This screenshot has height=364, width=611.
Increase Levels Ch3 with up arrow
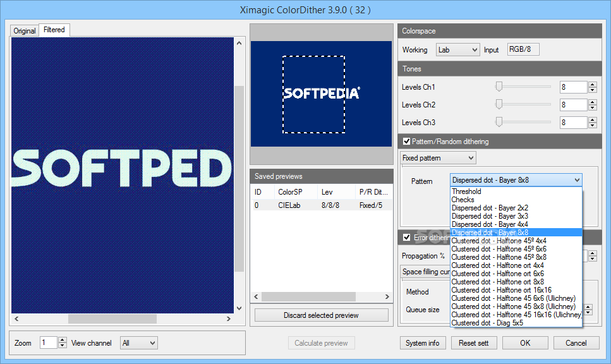point(593,119)
